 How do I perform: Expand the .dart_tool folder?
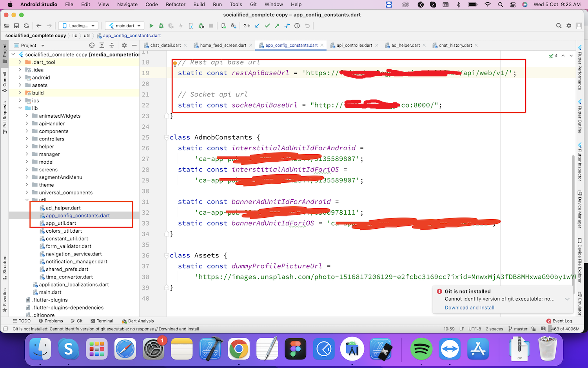click(x=20, y=62)
